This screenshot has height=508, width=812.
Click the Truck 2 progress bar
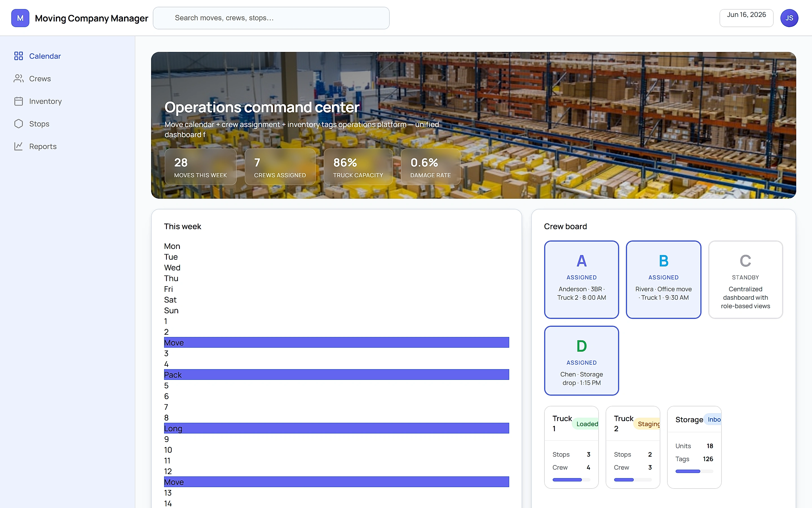(633, 480)
